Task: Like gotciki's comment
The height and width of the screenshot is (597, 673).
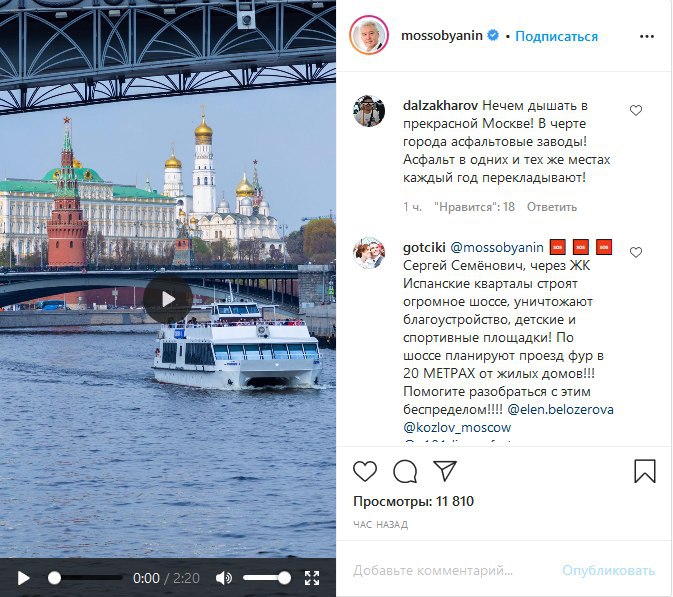Action: (636, 252)
